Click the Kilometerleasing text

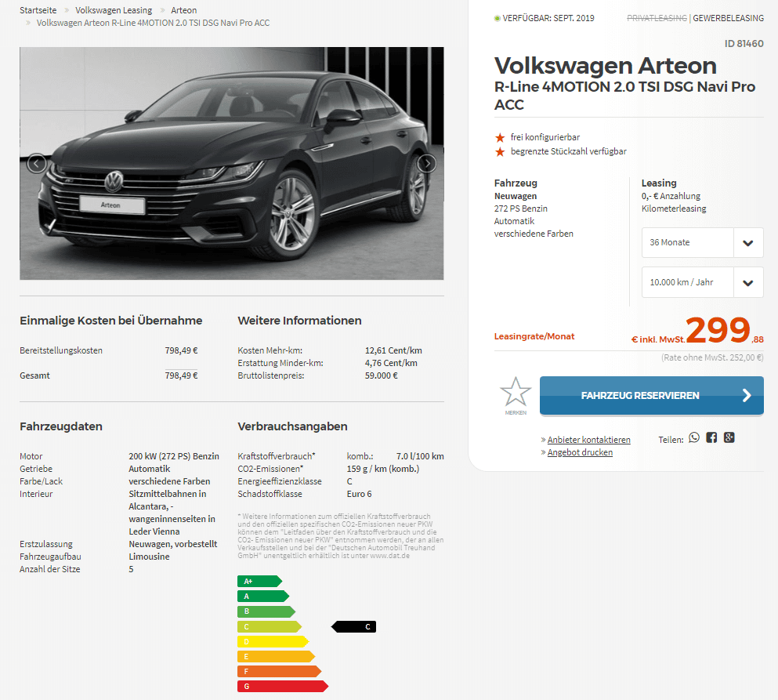click(674, 209)
